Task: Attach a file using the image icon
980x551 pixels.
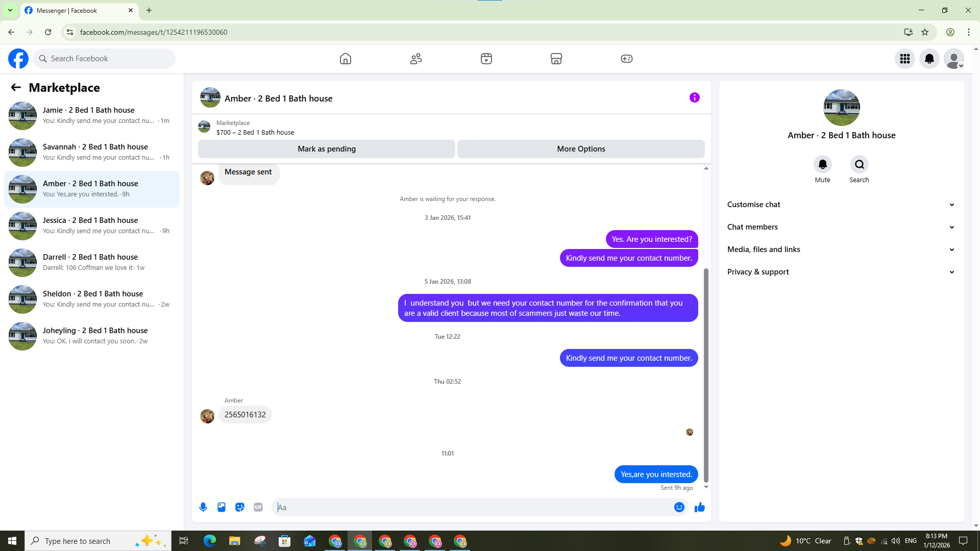Action: [x=222, y=507]
